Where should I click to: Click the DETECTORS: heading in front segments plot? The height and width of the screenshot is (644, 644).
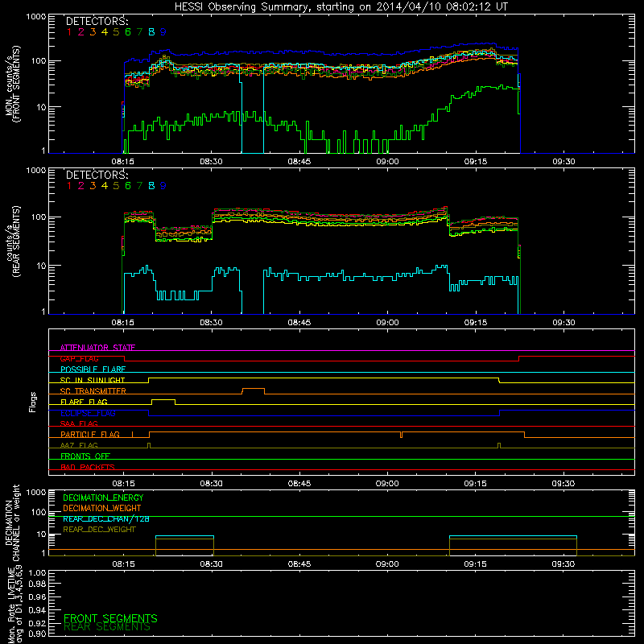pyautogui.click(x=97, y=22)
